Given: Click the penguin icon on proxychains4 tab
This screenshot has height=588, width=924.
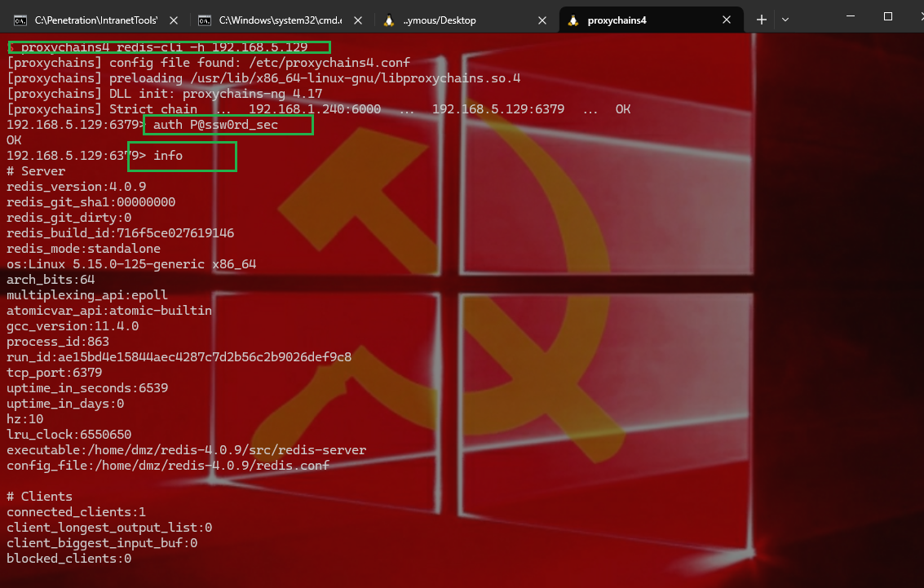Looking at the screenshot, I should click(x=573, y=20).
